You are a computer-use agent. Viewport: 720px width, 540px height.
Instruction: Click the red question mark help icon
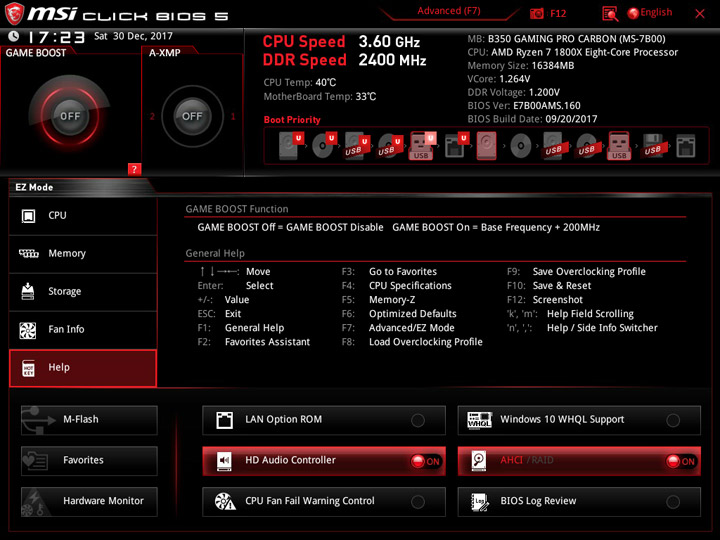[134, 169]
